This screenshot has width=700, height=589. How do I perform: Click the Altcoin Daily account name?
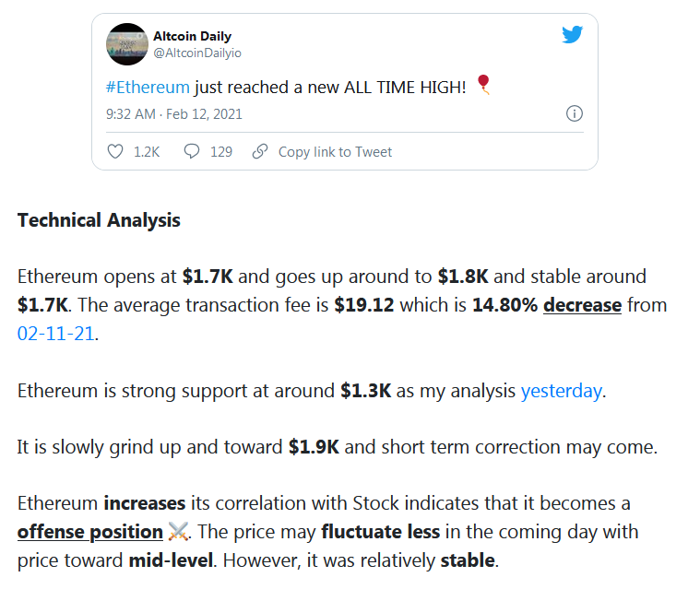pyautogui.click(x=193, y=36)
